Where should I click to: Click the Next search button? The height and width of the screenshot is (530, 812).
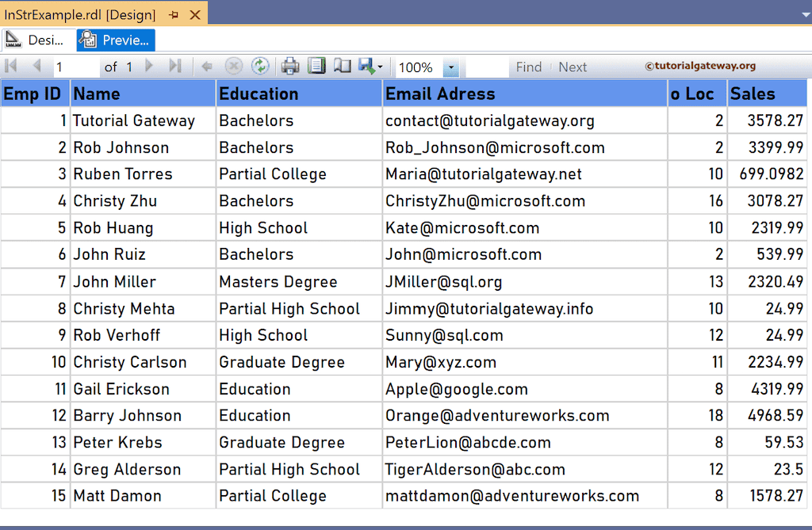[x=573, y=67]
